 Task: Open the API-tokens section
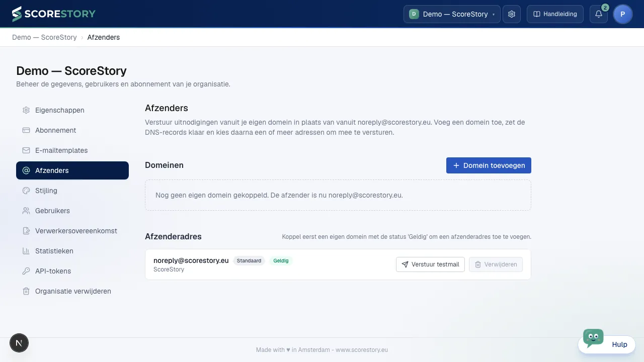tap(72, 271)
